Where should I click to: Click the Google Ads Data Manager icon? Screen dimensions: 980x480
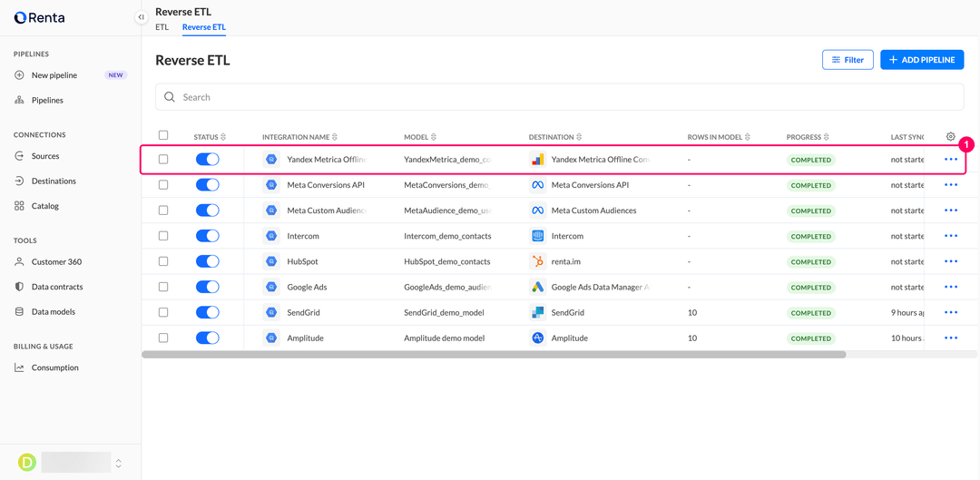pos(537,287)
